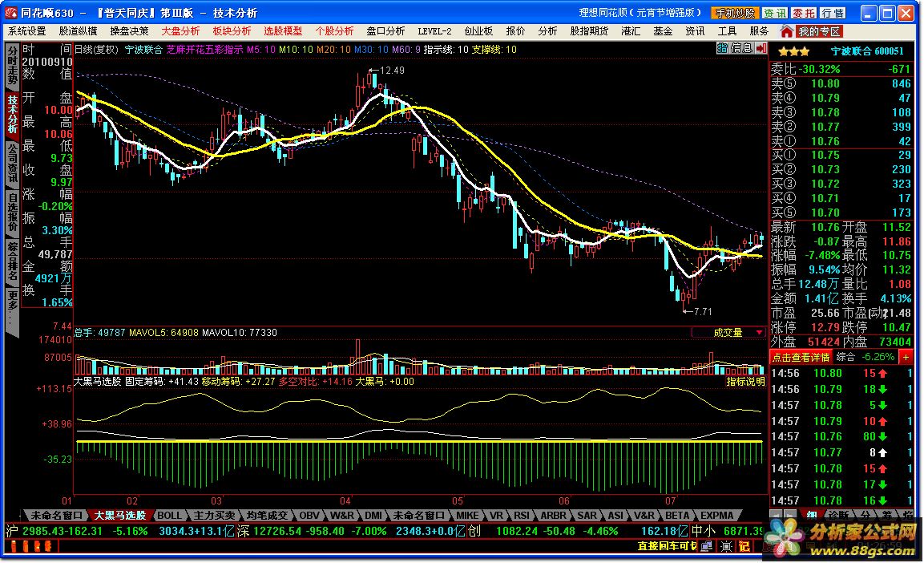Open the 基金 menu
924x563 pixels.
(663, 30)
